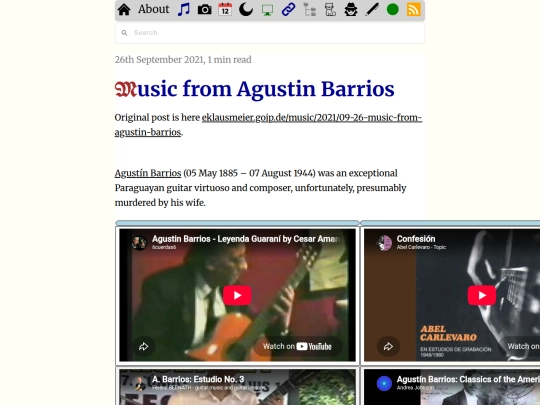The width and height of the screenshot is (540, 405).
Task: Toggle dark mode with moon icon
Action: [246, 10]
